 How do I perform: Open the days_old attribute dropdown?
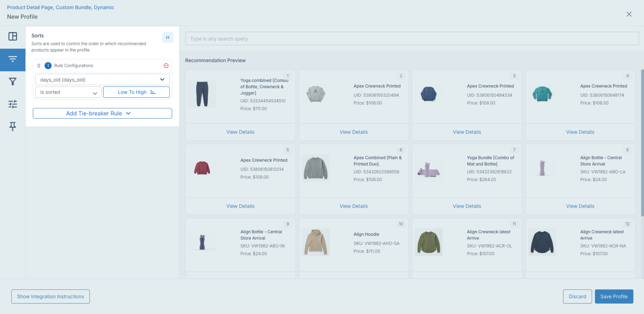[103, 79]
